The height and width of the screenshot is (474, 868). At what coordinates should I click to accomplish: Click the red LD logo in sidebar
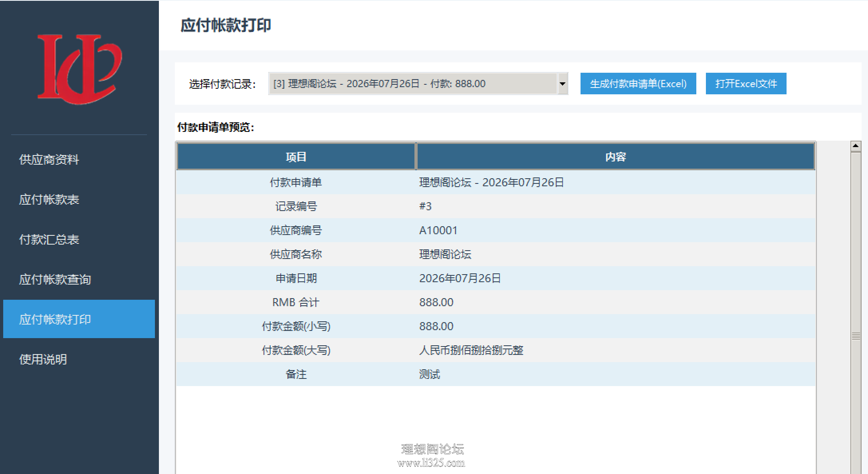[79, 69]
